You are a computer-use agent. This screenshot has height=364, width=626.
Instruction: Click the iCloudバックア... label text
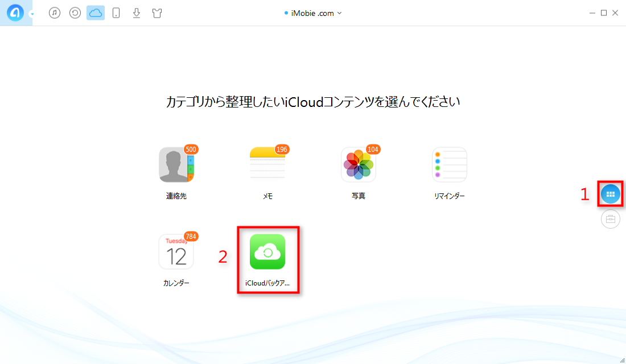pos(267,283)
